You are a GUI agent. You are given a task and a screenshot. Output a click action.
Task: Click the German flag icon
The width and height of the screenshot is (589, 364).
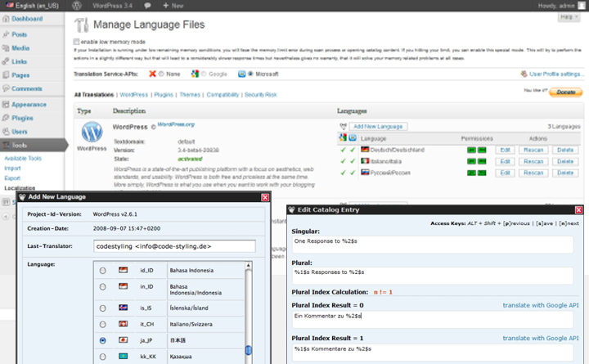click(365, 150)
